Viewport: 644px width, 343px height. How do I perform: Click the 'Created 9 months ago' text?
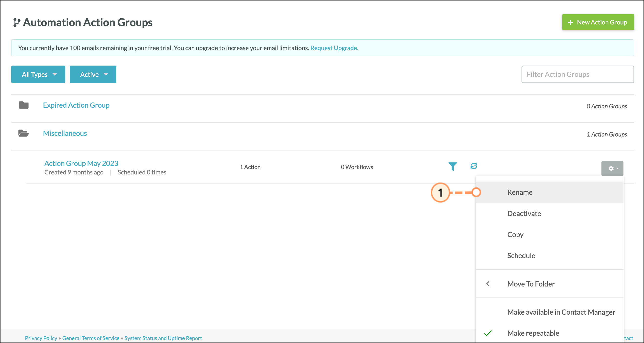pyautogui.click(x=74, y=172)
